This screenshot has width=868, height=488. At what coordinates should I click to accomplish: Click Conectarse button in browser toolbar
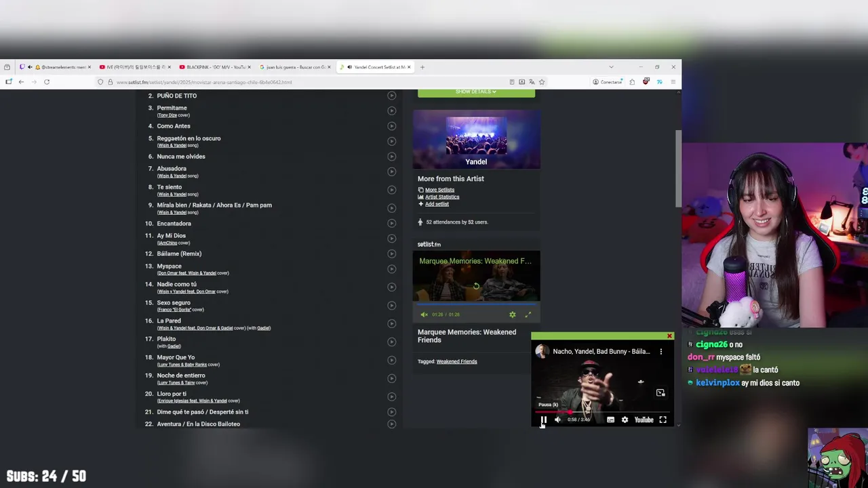click(x=607, y=82)
